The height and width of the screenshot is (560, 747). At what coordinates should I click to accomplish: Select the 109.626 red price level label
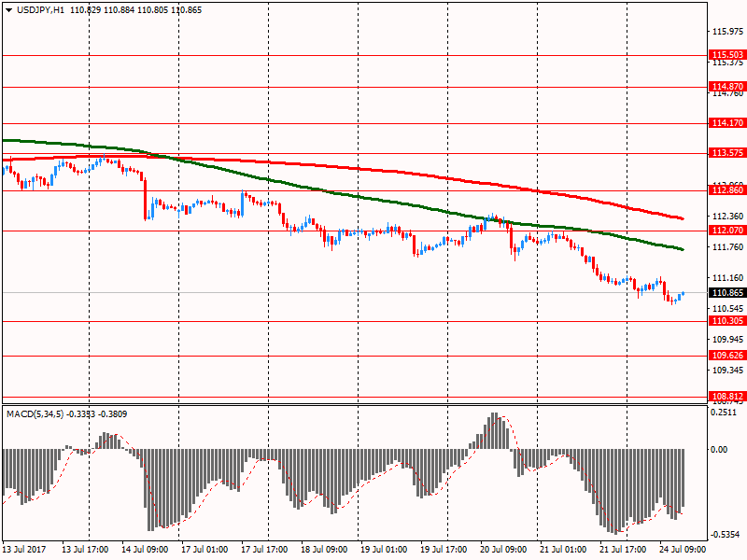[x=727, y=356]
